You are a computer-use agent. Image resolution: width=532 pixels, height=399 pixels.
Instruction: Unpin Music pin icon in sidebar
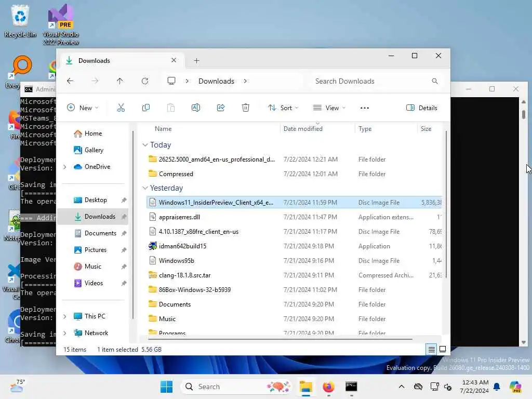point(124,267)
